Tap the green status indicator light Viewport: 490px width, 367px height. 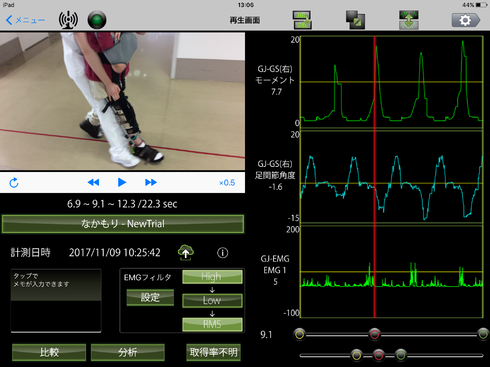(97, 20)
